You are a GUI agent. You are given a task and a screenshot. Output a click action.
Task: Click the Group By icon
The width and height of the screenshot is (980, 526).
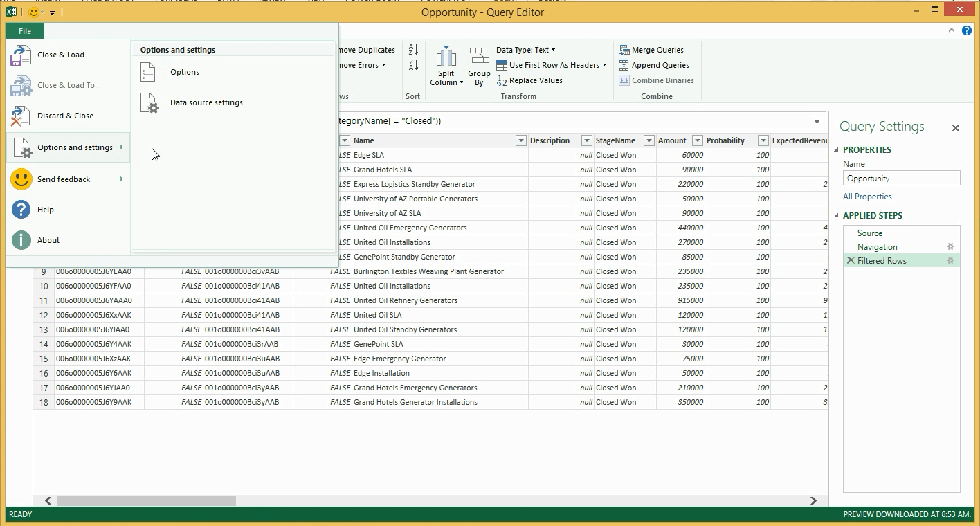(479, 57)
